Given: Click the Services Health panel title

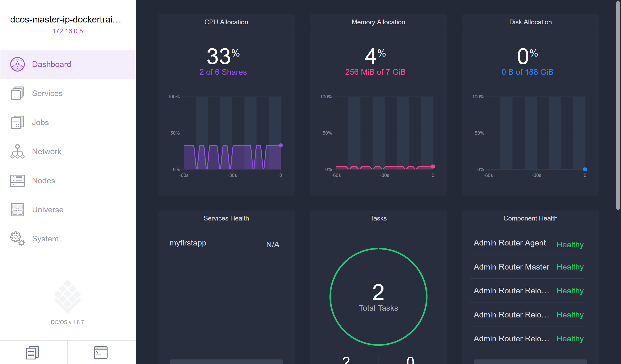Looking at the screenshot, I should point(226,218).
